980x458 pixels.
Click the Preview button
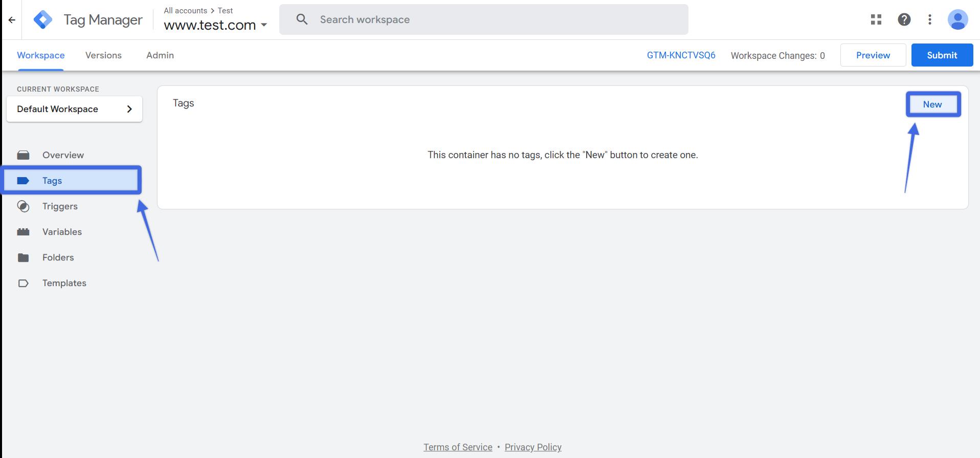click(873, 55)
